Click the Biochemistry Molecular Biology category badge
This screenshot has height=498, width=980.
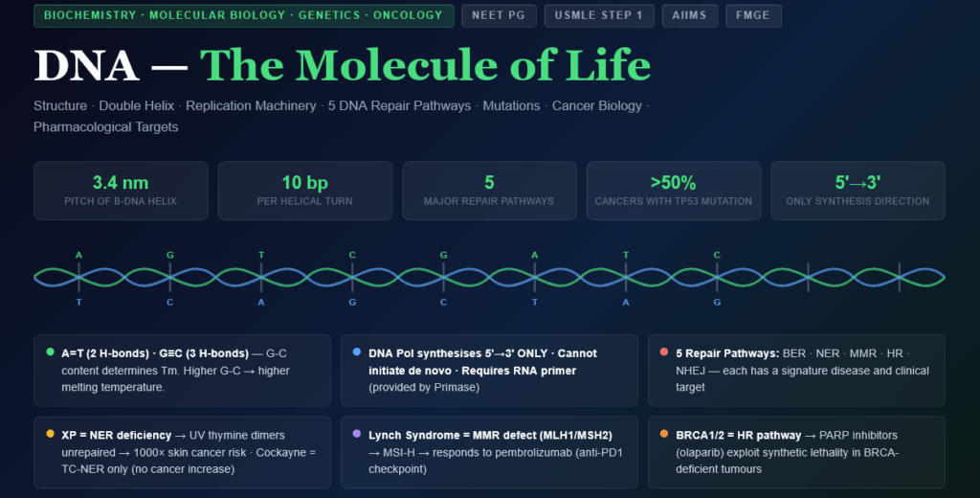[x=244, y=15]
